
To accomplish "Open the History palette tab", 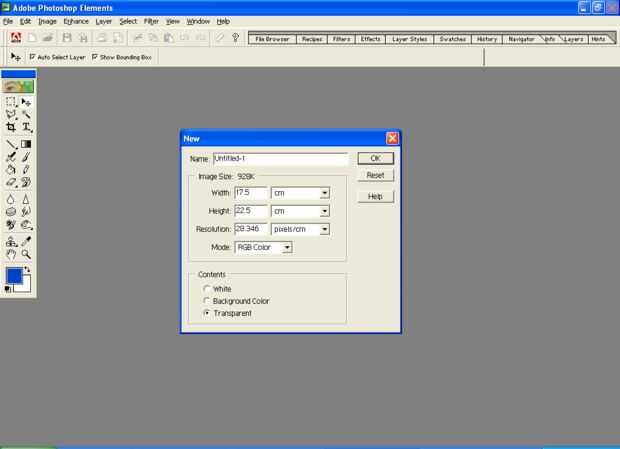I will coord(487,39).
